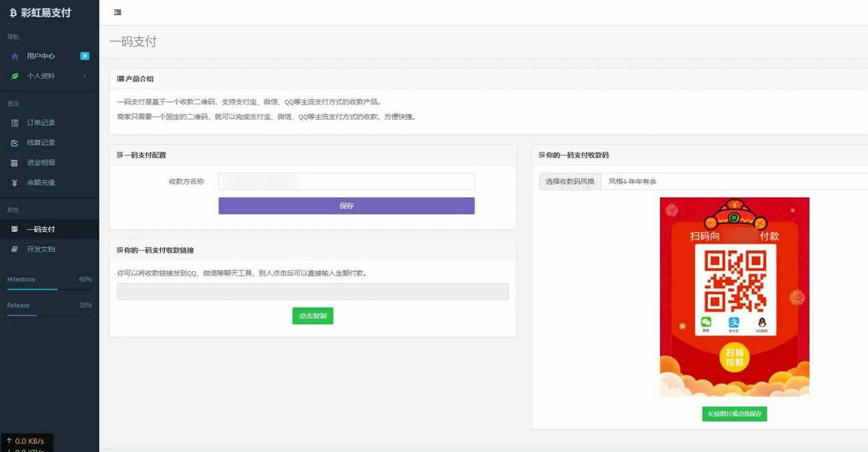The image size is (868, 452).
Task: Click the WeChat icon on the payment poster
Action: pos(706,322)
